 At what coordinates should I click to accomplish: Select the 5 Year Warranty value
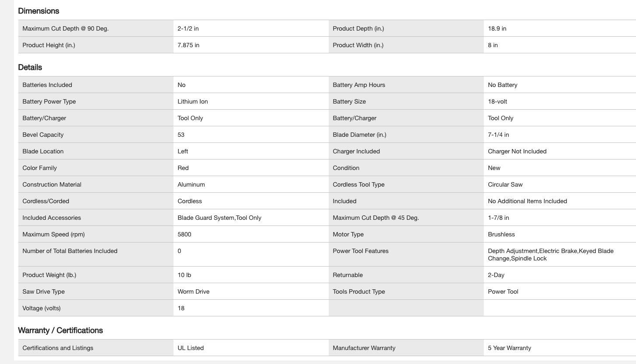(509, 348)
